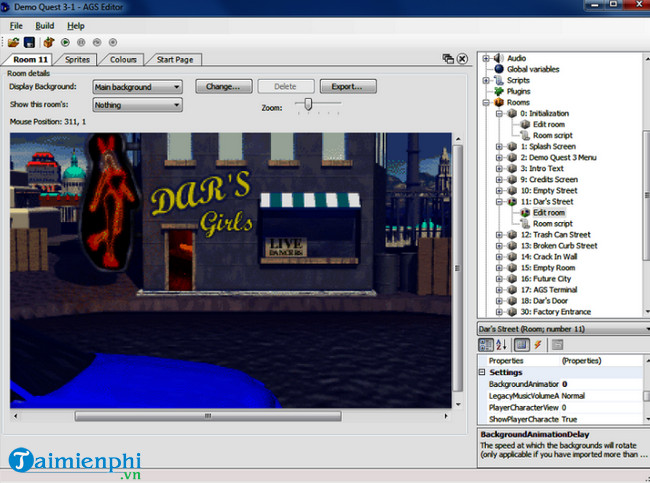Click the room view scroll down arrow
The width and height of the screenshot is (650, 483).
point(458,404)
